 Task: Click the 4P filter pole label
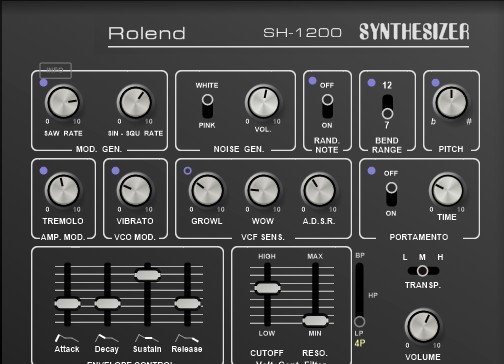pyautogui.click(x=360, y=343)
